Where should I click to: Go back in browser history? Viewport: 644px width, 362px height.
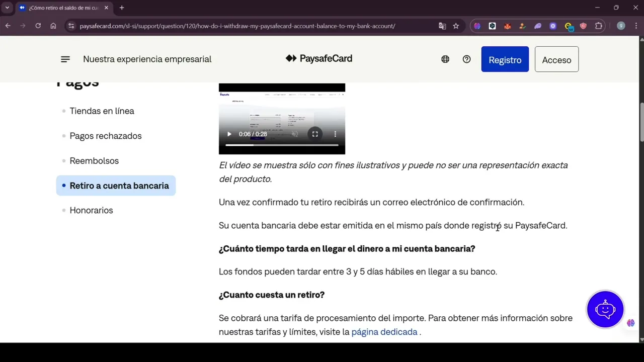coord(8,26)
